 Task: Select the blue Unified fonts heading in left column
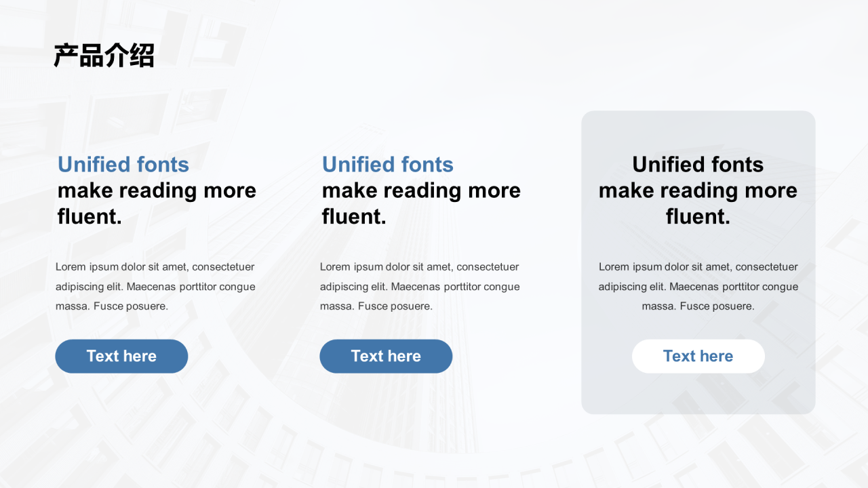click(x=123, y=165)
